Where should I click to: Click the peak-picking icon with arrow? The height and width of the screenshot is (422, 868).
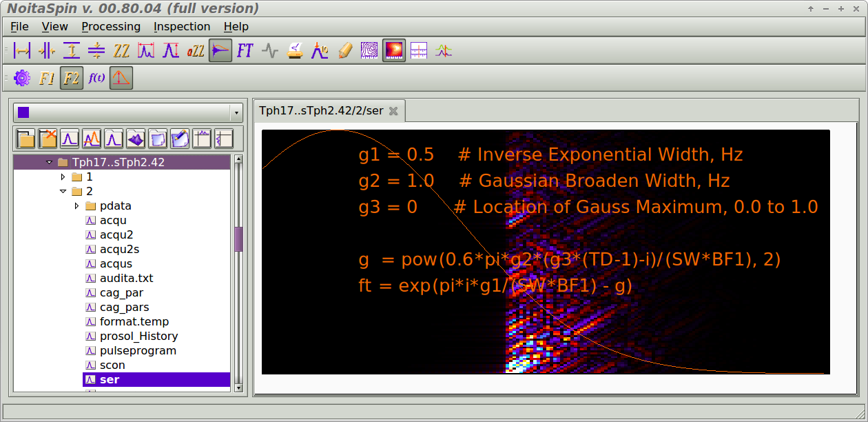click(x=320, y=50)
